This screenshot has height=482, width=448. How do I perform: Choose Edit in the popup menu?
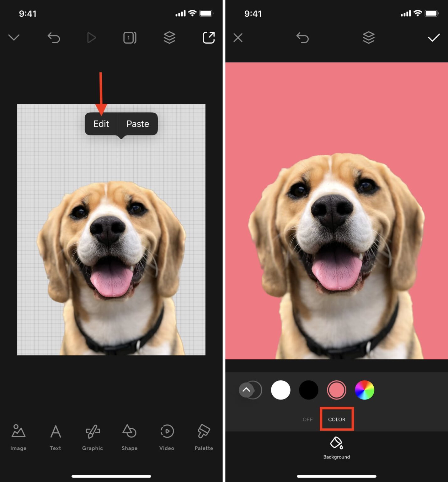[x=101, y=124]
